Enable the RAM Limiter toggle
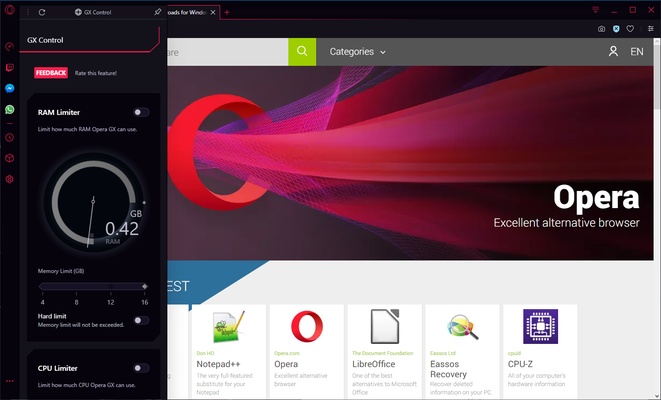Viewport: 661px width, 400px height. [141, 112]
